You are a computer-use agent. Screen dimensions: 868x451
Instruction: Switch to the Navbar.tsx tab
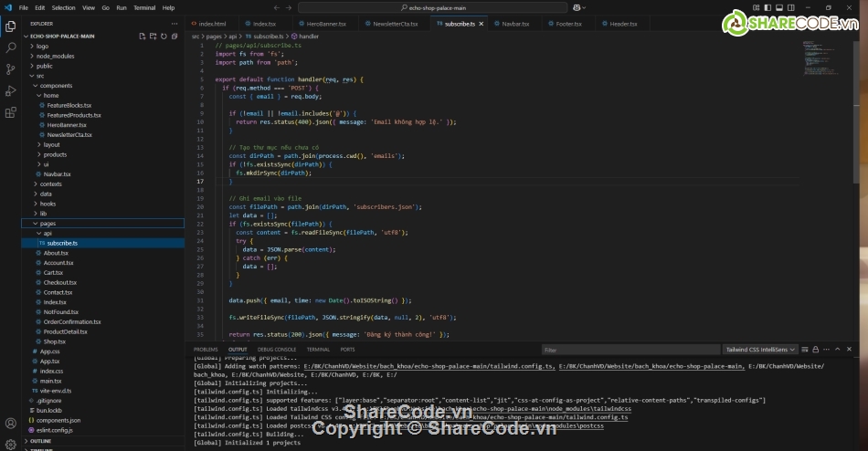(515, 24)
